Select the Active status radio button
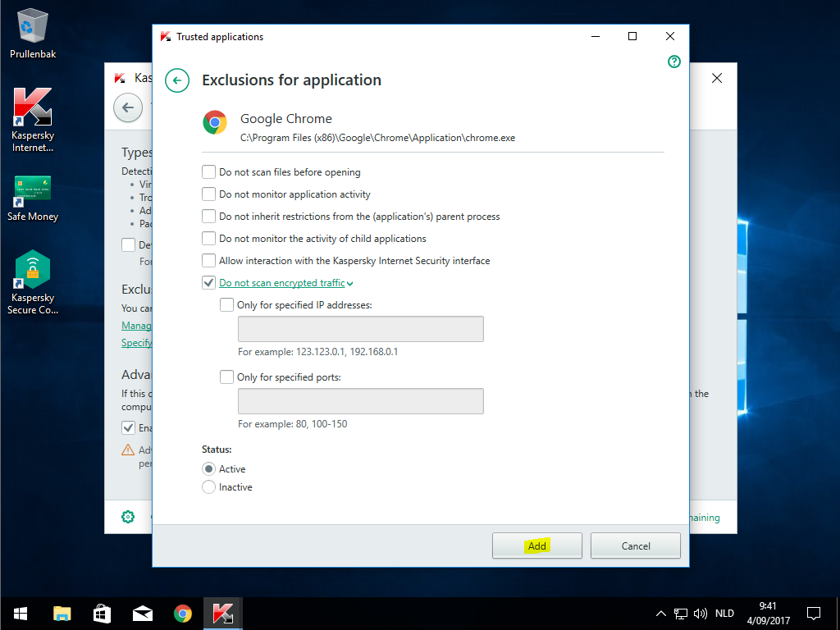This screenshot has width=840, height=630. pyautogui.click(x=208, y=468)
